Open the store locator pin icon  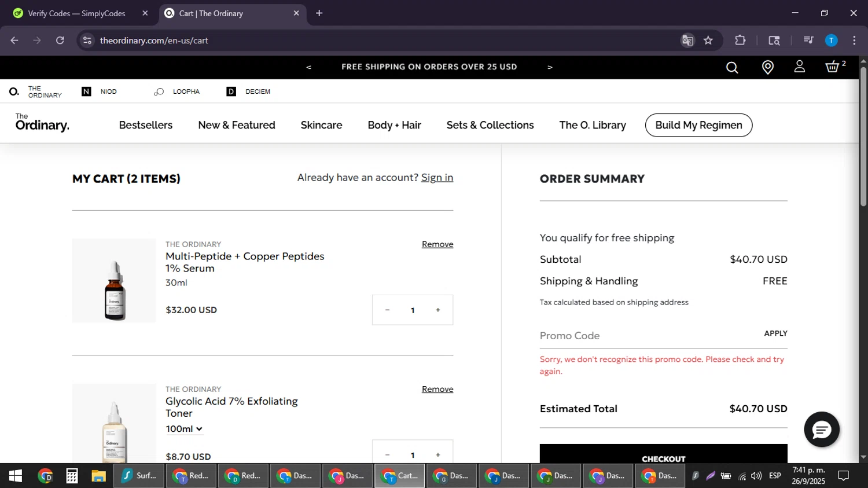pos(768,68)
